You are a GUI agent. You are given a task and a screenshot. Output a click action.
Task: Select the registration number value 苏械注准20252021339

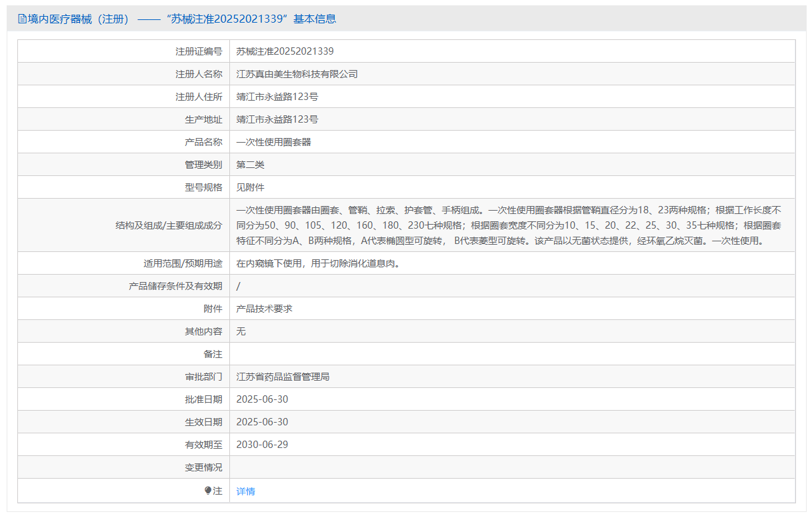pyautogui.click(x=285, y=51)
